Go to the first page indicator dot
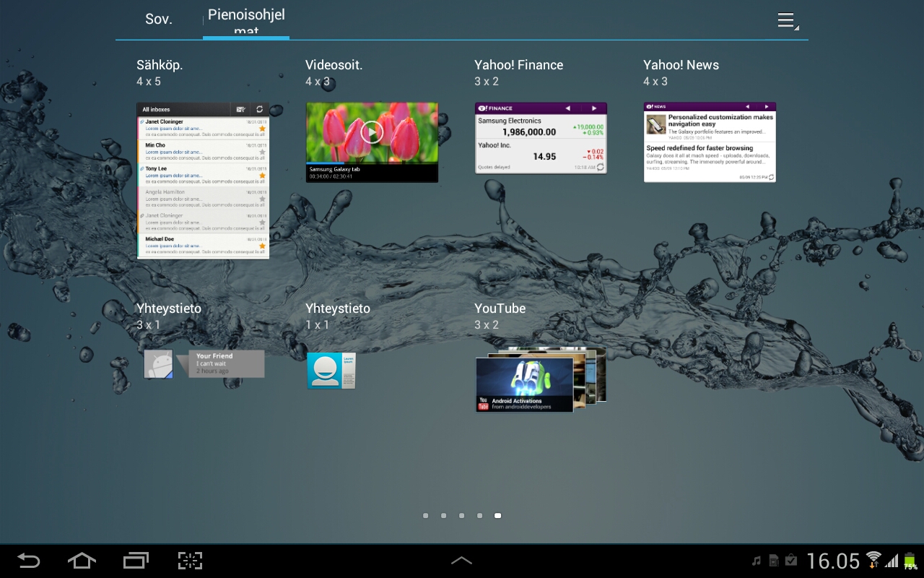This screenshot has height=578, width=924. (426, 516)
